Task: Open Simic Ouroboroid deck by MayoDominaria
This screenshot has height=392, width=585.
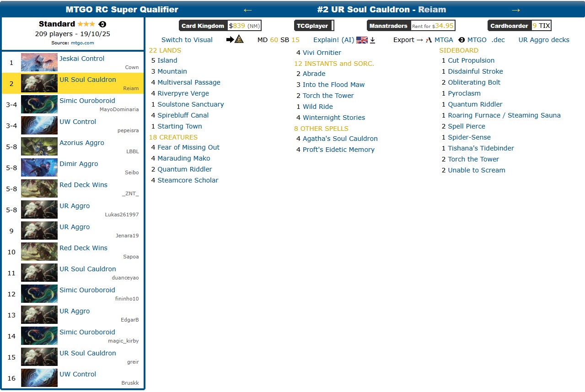Action: [87, 101]
